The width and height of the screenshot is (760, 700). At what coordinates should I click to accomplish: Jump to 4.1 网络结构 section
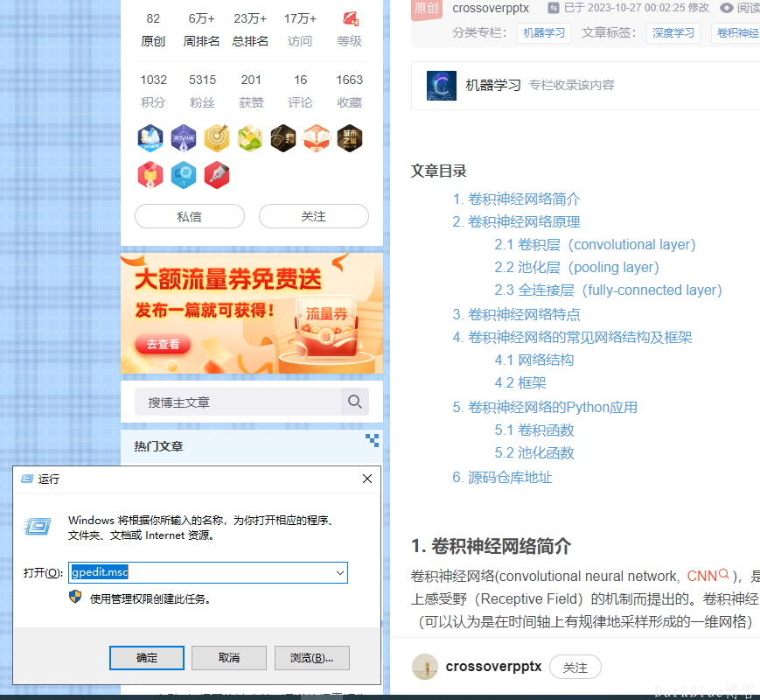534,360
